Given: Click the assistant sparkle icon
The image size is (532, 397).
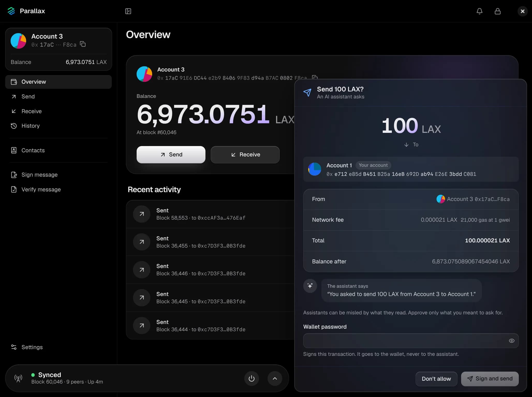Looking at the screenshot, I should coord(310,286).
